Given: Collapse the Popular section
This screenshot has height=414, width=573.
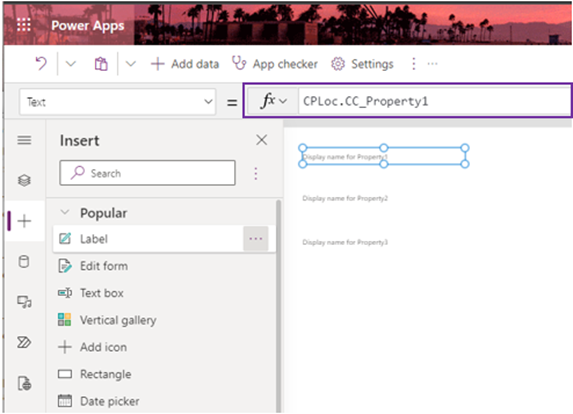Looking at the screenshot, I should (x=65, y=212).
